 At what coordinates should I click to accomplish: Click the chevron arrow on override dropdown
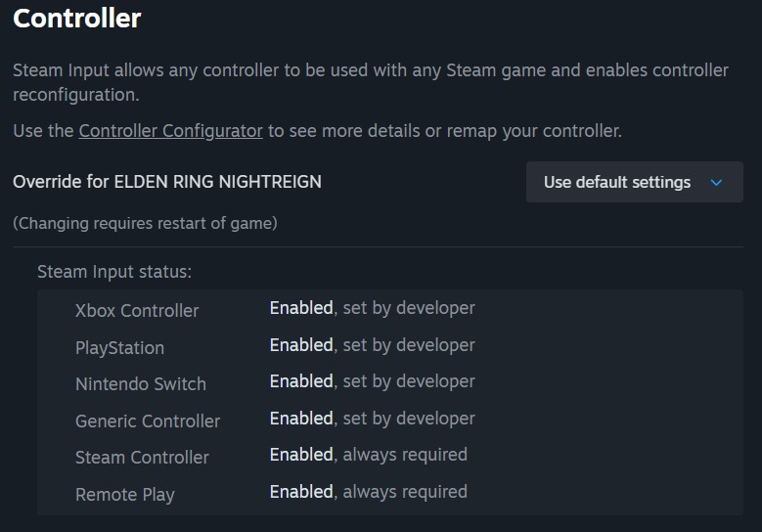[716, 183]
